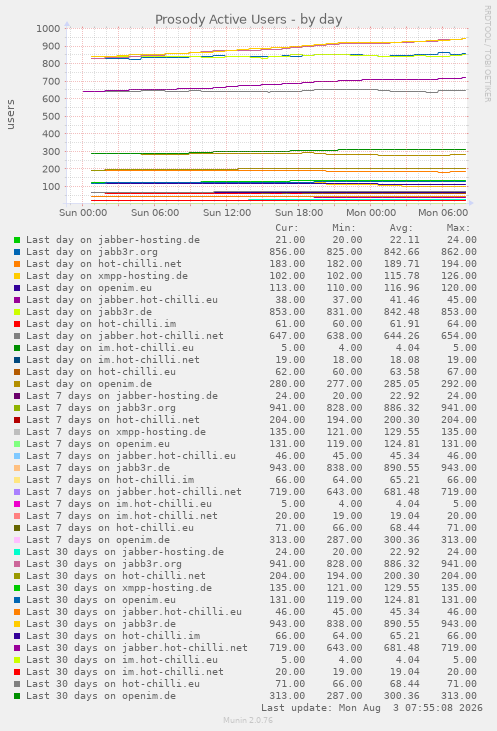Click legend label 'Last 30 days on hot-chilli.net'

[x=116, y=576]
